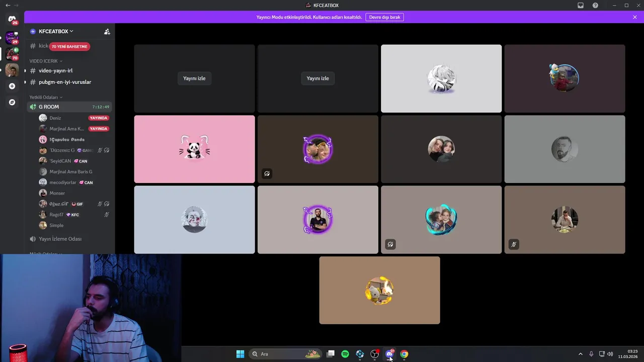Select teal-framed kids avatar tile
Viewport: 644px width, 362px height.
(441, 220)
